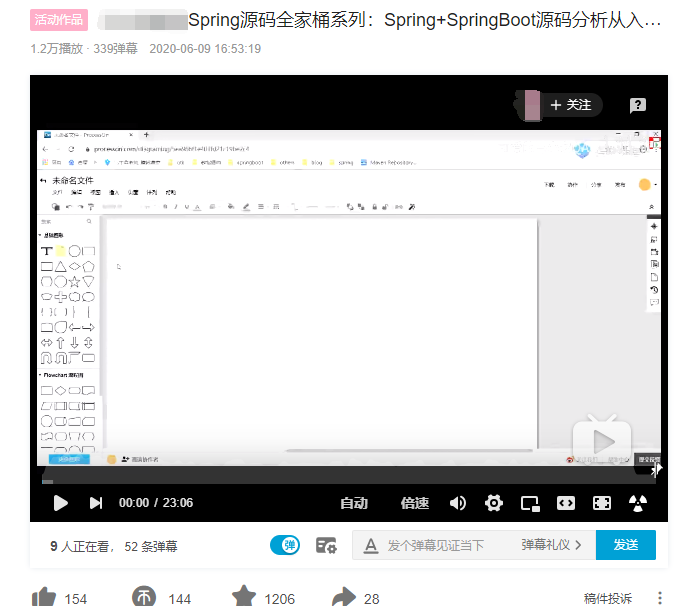Open 弹幕礼仪 link

coord(551,545)
